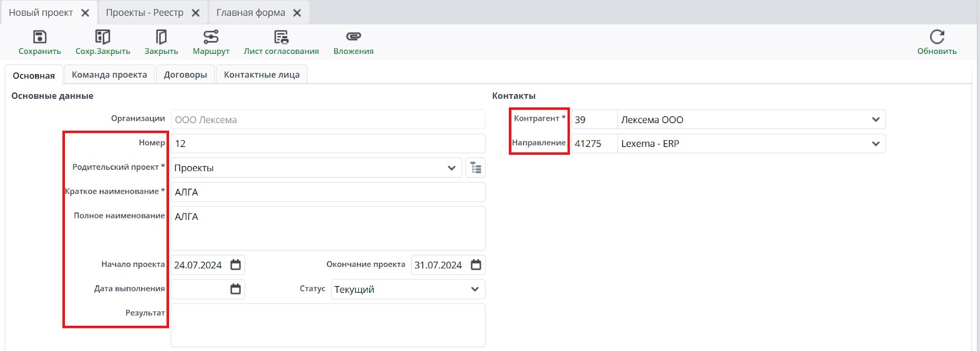Open Лист согласования toolbar icon

click(x=281, y=37)
